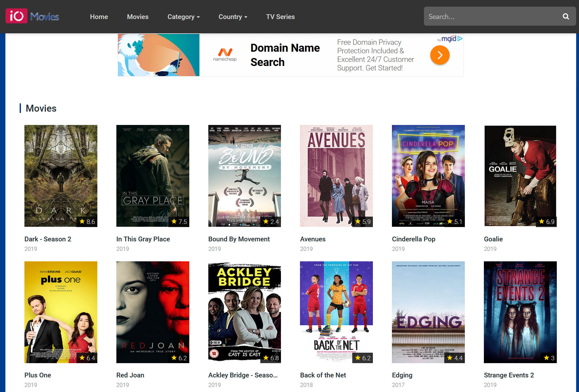Open the Cinderela Pop poster

tap(428, 176)
